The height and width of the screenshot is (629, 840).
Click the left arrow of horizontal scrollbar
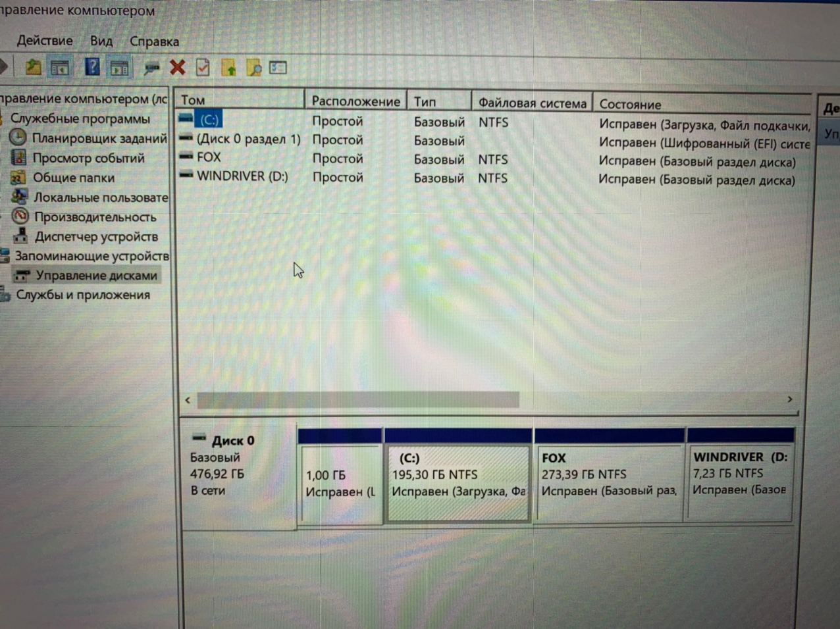pos(188,399)
